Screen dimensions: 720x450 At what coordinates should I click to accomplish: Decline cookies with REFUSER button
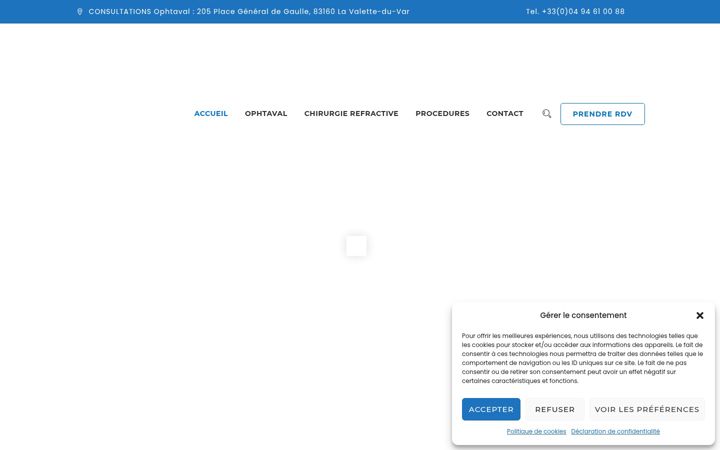click(555, 409)
